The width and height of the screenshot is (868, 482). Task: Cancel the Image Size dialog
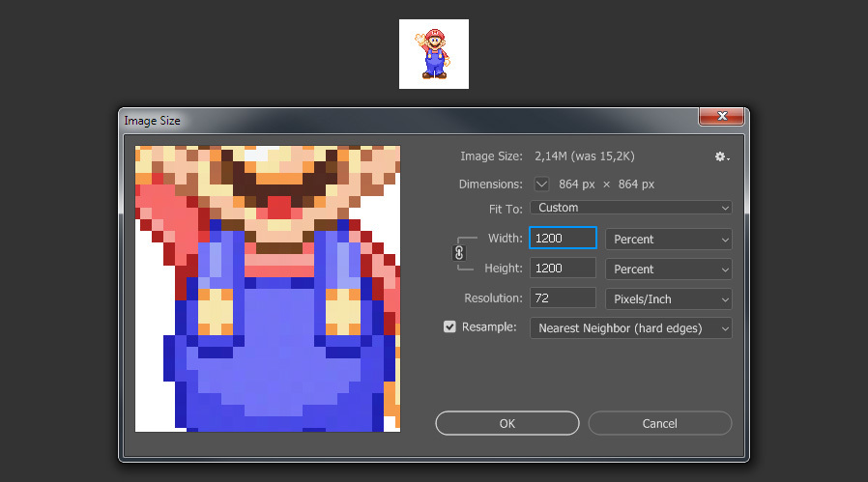pyautogui.click(x=660, y=423)
